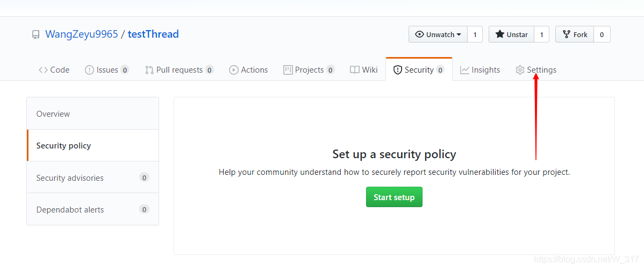The image size is (644, 269).
Task: Open the WangZeyu9965 owner profile link
Action: pyautogui.click(x=81, y=34)
